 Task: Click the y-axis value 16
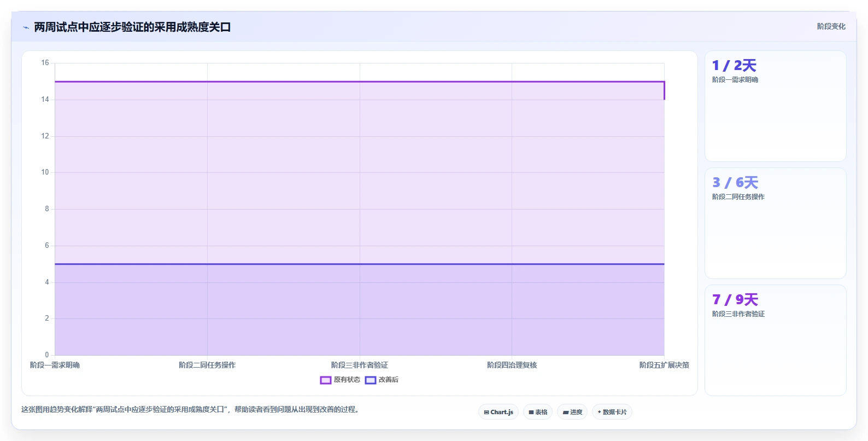pyautogui.click(x=45, y=63)
